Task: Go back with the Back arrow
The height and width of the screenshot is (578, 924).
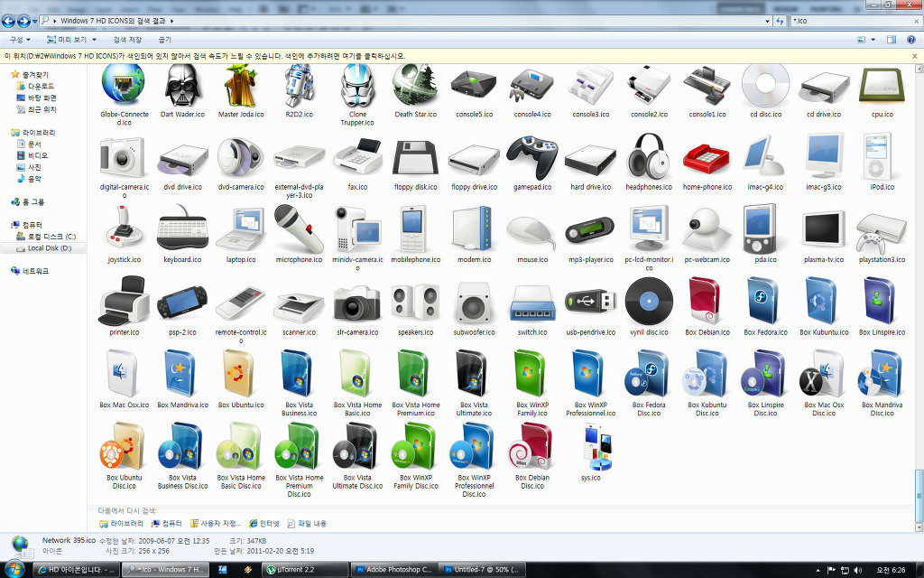Action: coord(8,22)
